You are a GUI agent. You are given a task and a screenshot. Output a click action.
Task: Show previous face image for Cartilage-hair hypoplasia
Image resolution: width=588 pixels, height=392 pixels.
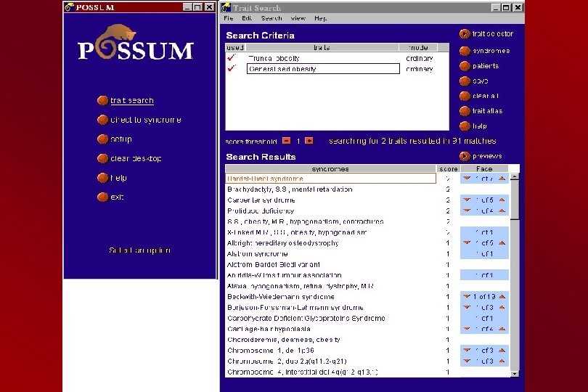tap(467, 329)
